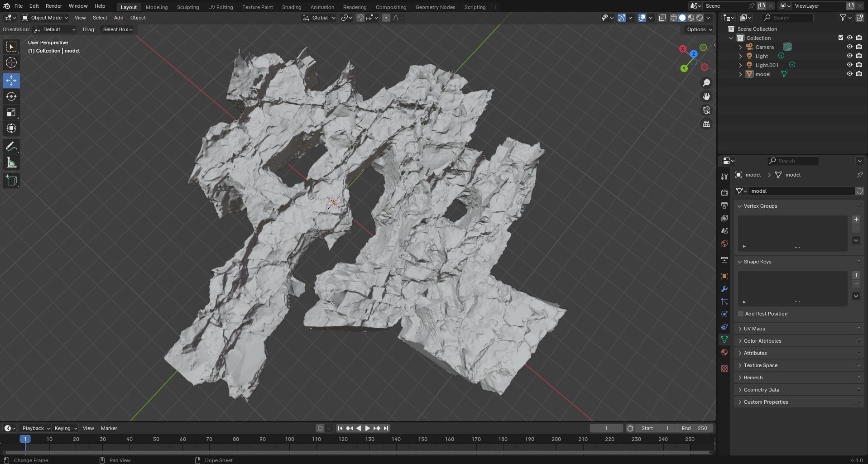
Task: Activate the Cursor tool
Action: (x=11, y=62)
